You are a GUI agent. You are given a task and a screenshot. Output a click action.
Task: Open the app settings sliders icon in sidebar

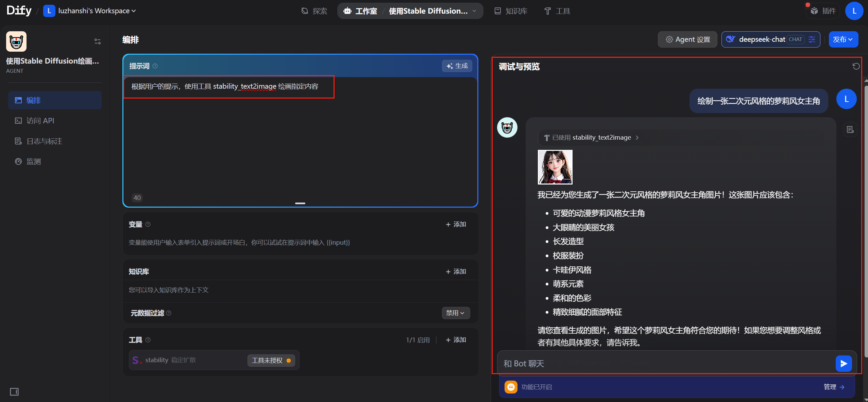click(x=98, y=41)
